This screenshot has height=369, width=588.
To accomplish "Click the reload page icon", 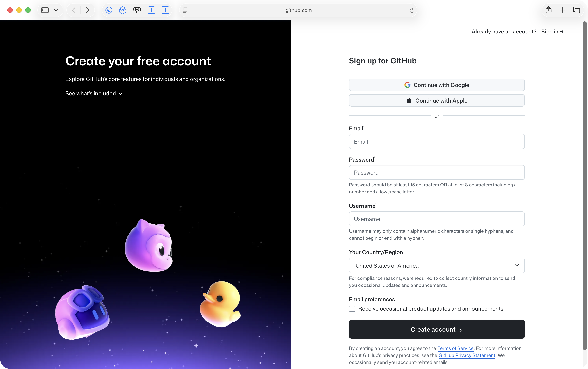I will click(x=412, y=10).
